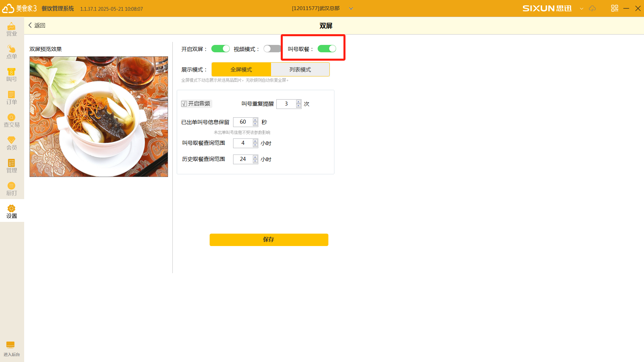Close the application window
644x362 pixels.
click(638, 8)
